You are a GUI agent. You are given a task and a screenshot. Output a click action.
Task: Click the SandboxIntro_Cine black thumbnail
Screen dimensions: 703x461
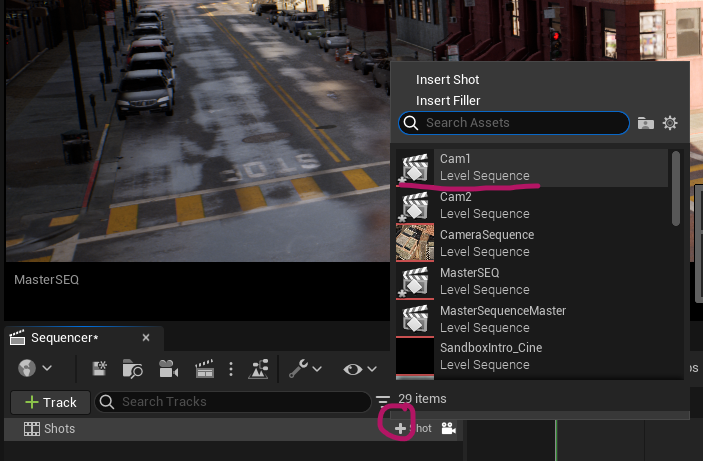tap(415, 357)
